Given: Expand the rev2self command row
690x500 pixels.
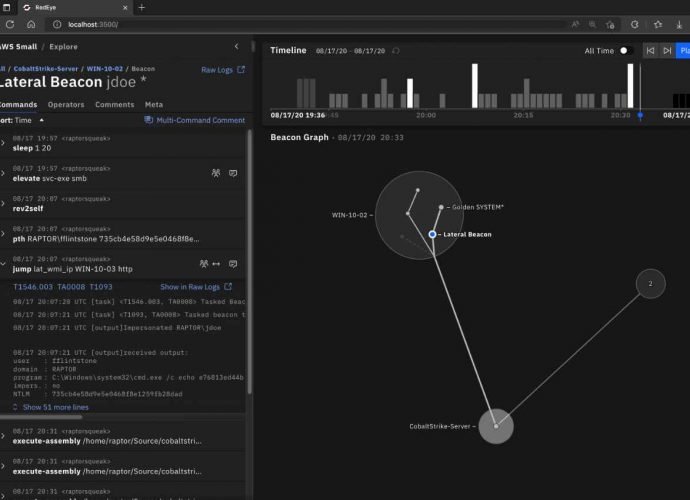Looking at the screenshot, I should point(3,204).
